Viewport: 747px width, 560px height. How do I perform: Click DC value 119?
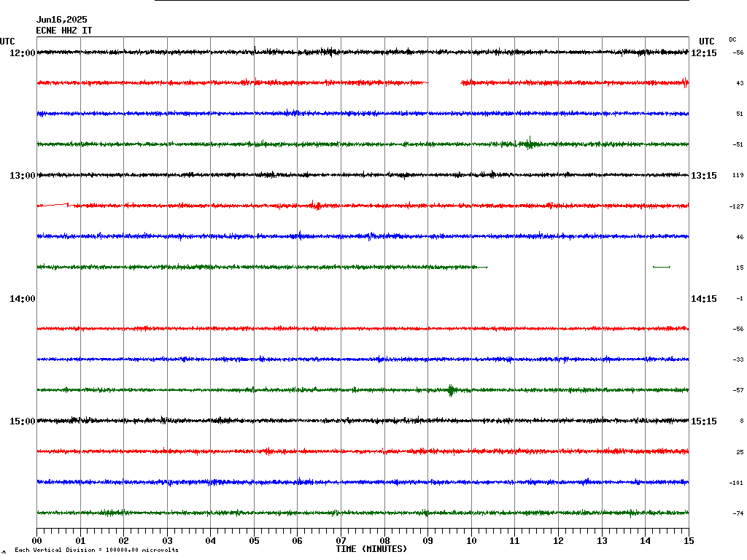coord(738,175)
